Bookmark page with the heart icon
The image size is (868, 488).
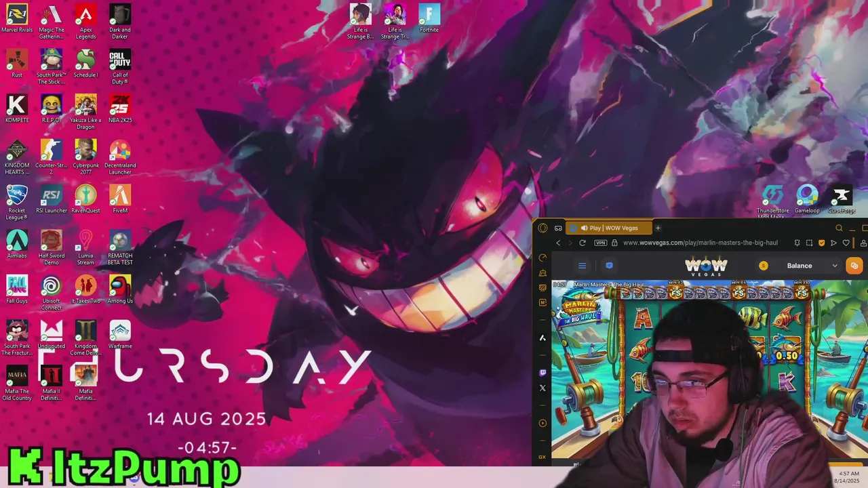[x=846, y=243]
